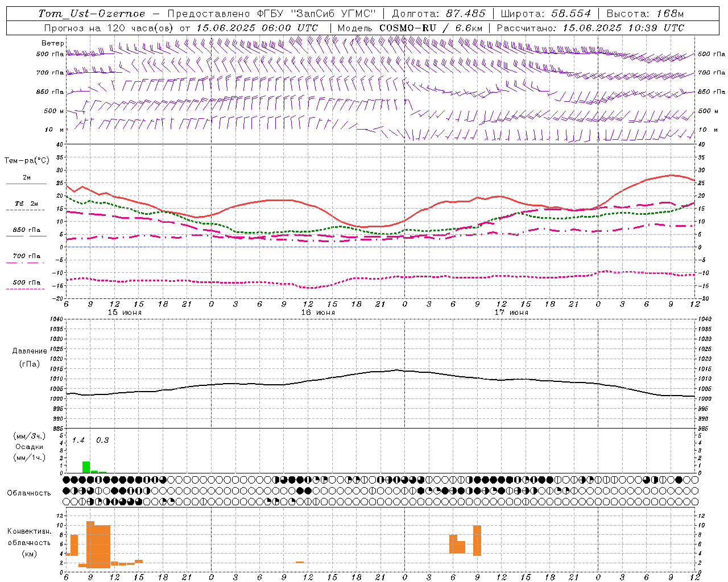
Task: Select computed time '15.06.2025 10:39 UTC'
Action: 623,28
